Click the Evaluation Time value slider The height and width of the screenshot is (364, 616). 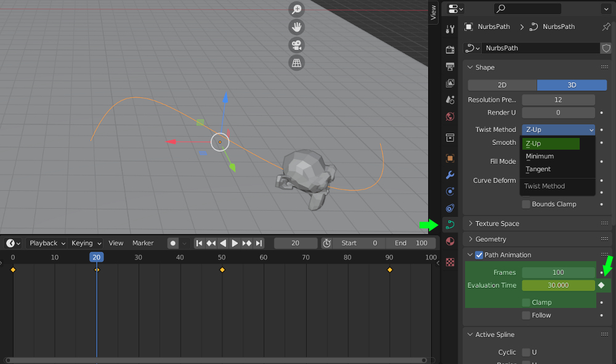pyautogui.click(x=558, y=285)
